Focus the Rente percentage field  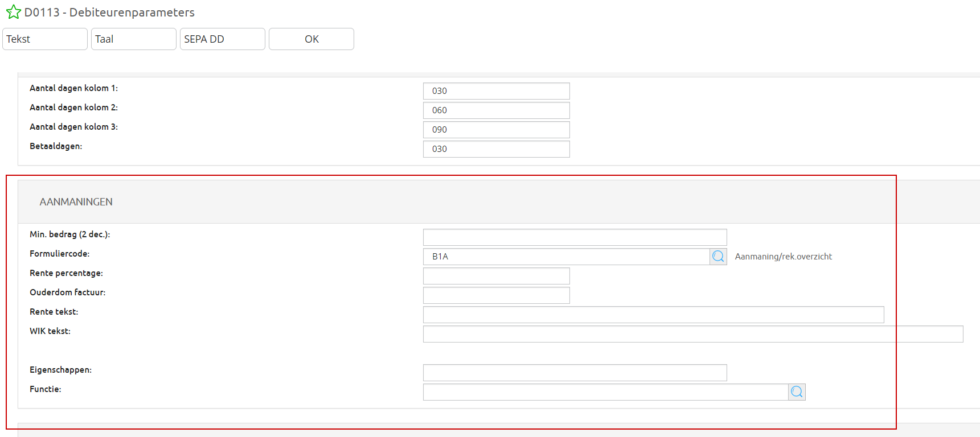(497, 276)
